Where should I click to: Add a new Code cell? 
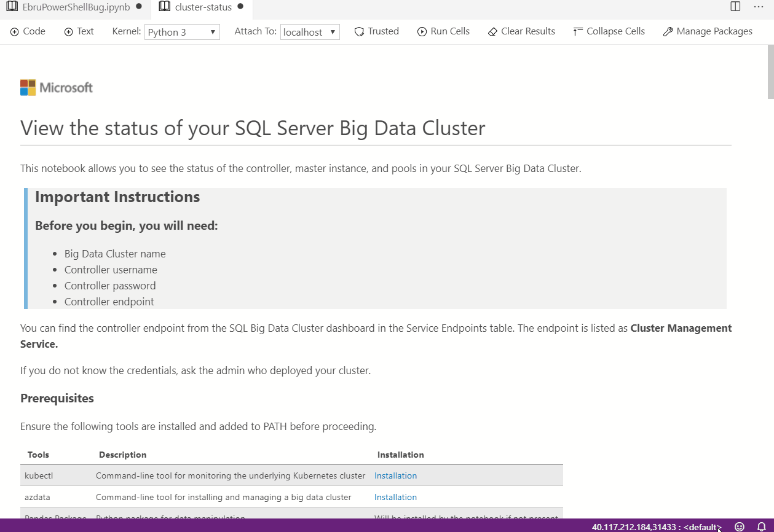pyautogui.click(x=28, y=31)
